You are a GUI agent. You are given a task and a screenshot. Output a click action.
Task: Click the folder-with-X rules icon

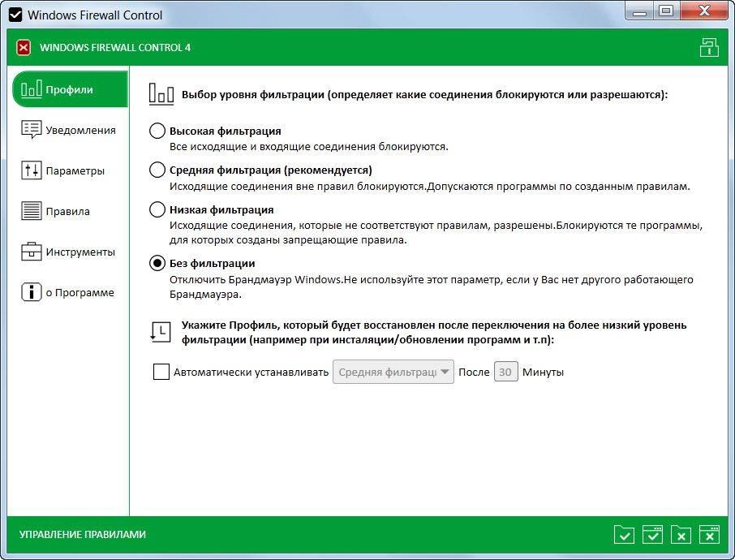pyautogui.click(x=681, y=535)
